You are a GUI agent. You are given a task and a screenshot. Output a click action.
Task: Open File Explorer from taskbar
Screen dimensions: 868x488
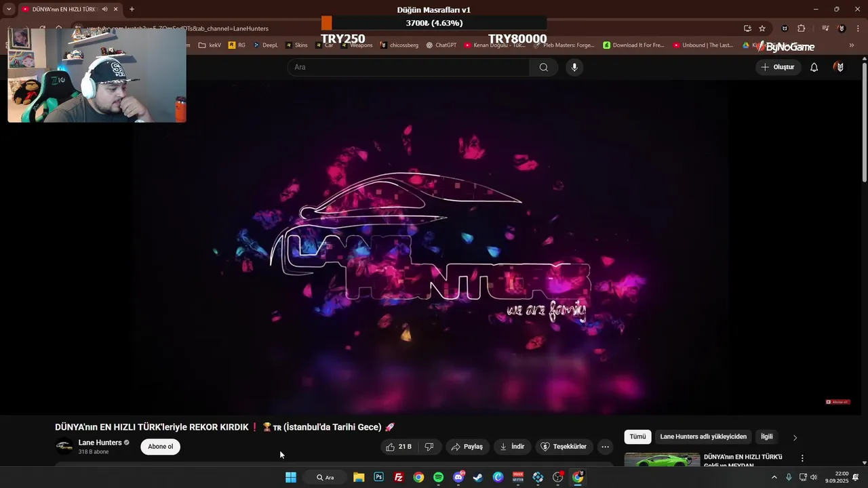[359, 477]
